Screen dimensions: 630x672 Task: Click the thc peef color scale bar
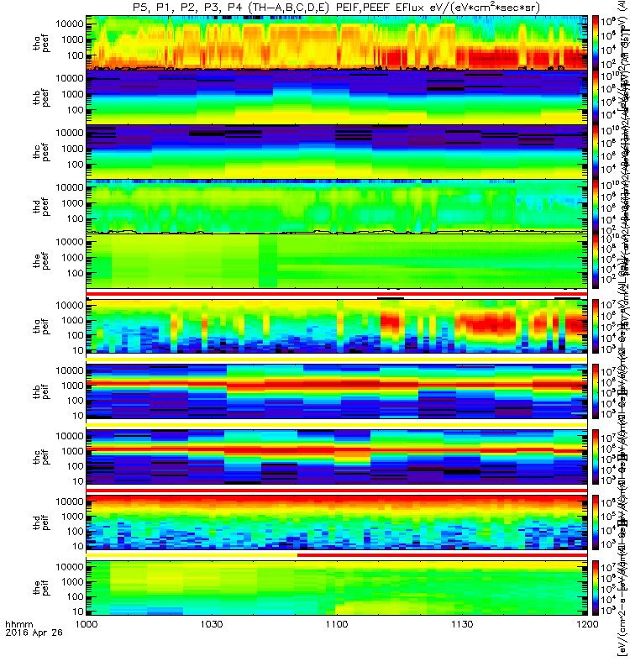(x=596, y=152)
